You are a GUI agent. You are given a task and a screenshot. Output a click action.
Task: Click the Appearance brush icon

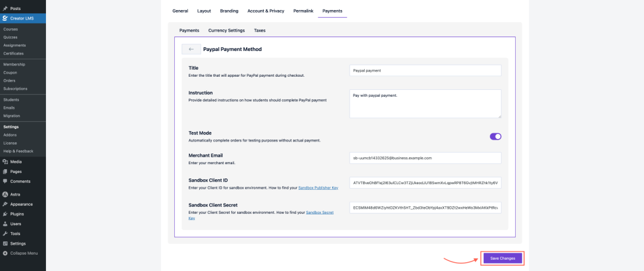tap(6, 204)
